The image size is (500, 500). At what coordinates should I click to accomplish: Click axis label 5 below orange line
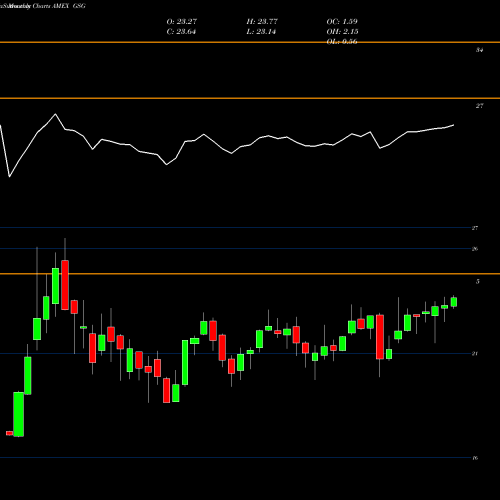click(478, 282)
